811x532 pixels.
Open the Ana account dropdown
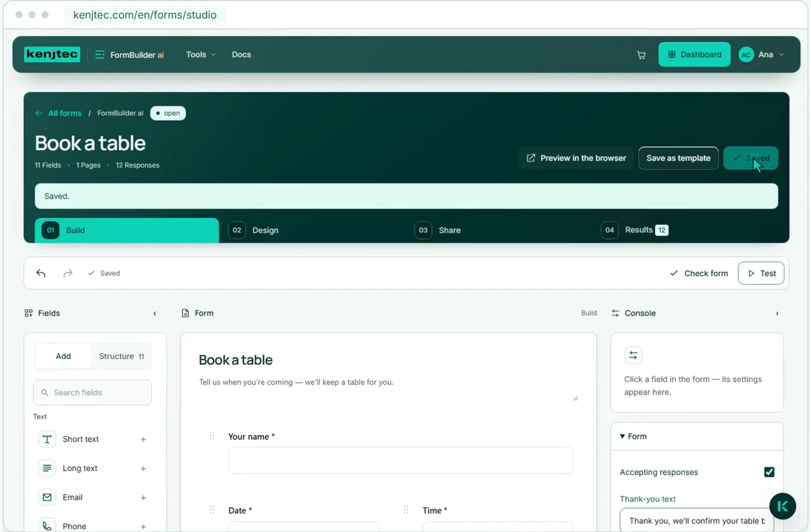762,54
